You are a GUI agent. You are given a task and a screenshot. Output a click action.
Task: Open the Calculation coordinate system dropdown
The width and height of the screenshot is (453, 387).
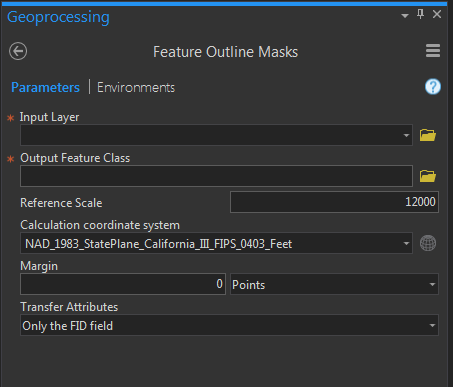[x=406, y=243]
